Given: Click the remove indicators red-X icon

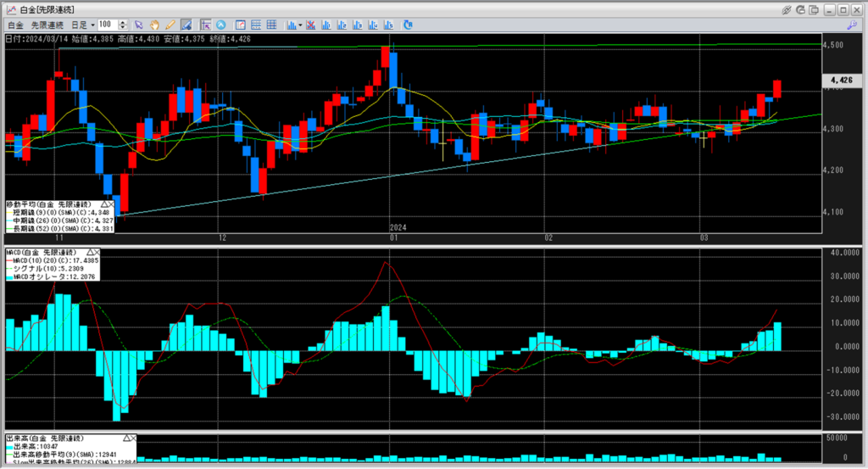Looking at the screenshot, I should coord(310,25).
